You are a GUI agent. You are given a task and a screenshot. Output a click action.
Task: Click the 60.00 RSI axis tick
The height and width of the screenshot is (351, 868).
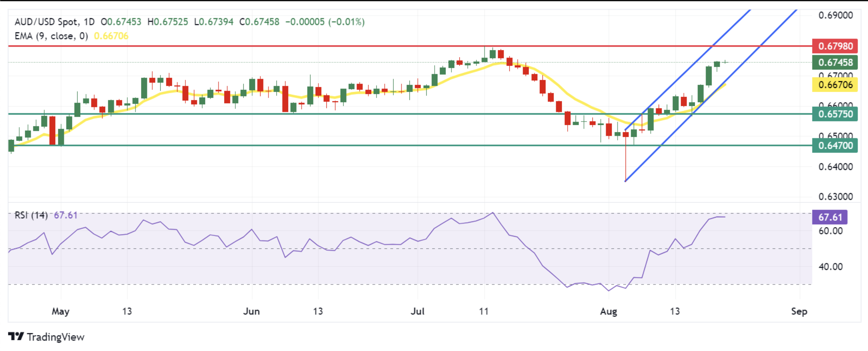831,231
